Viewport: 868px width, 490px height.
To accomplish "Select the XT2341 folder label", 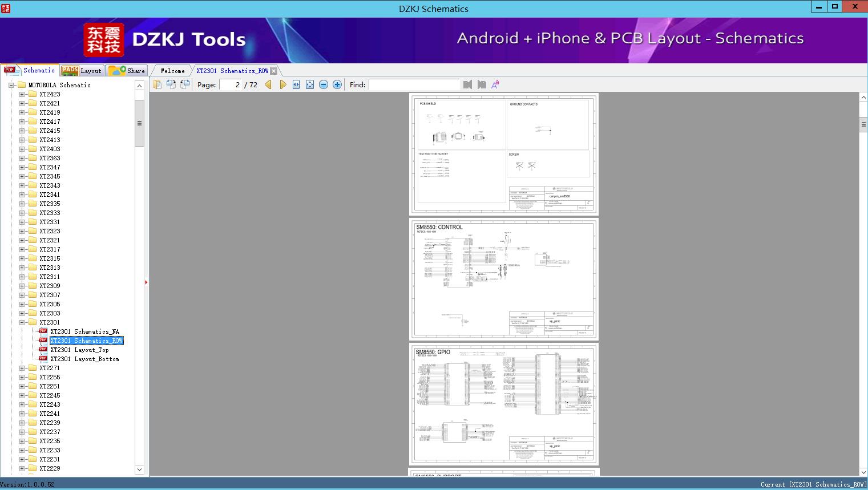I will [50, 195].
